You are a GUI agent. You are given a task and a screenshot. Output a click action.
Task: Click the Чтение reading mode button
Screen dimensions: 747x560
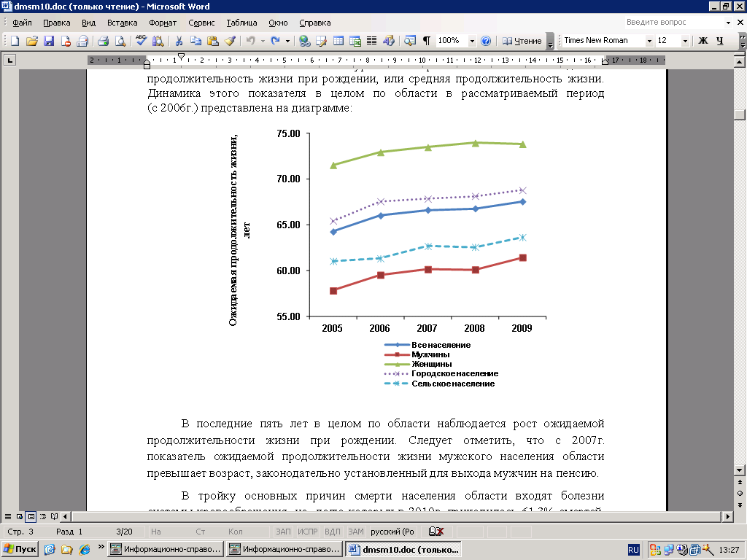(x=522, y=41)
